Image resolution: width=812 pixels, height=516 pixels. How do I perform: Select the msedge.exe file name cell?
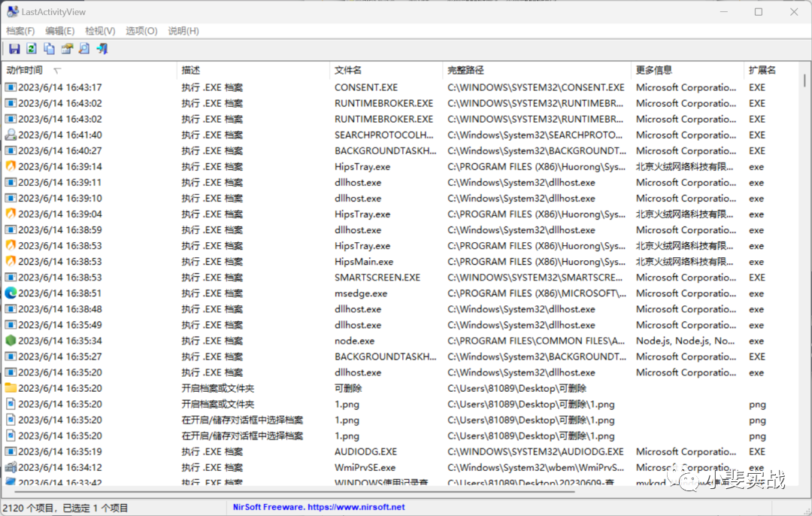point(360,293)
